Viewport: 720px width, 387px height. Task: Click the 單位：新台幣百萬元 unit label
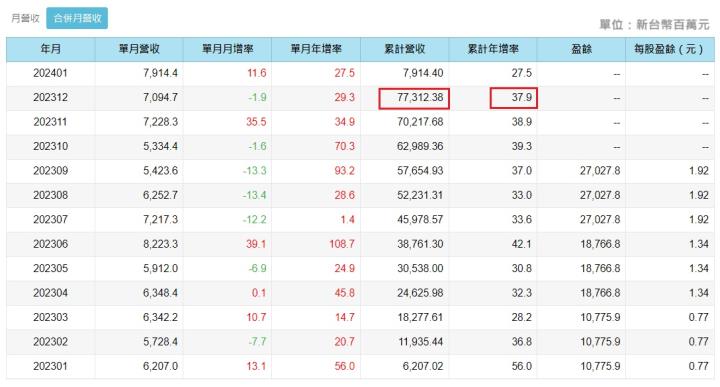654,25
